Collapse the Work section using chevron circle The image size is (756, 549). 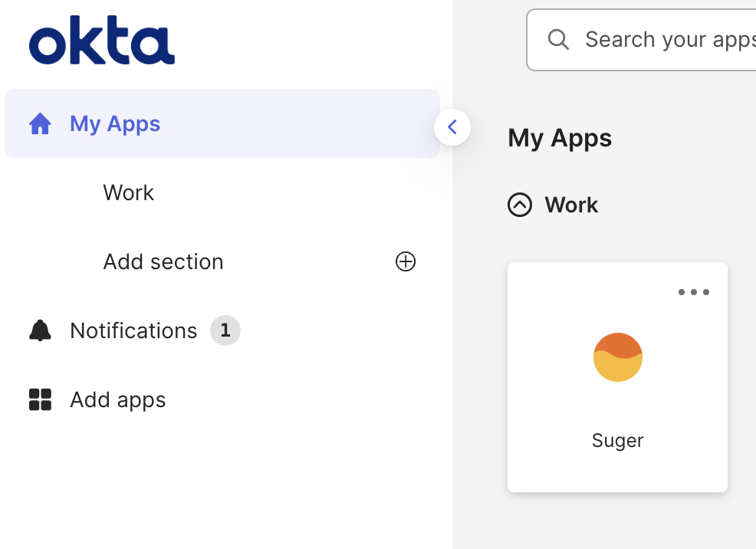520,205
